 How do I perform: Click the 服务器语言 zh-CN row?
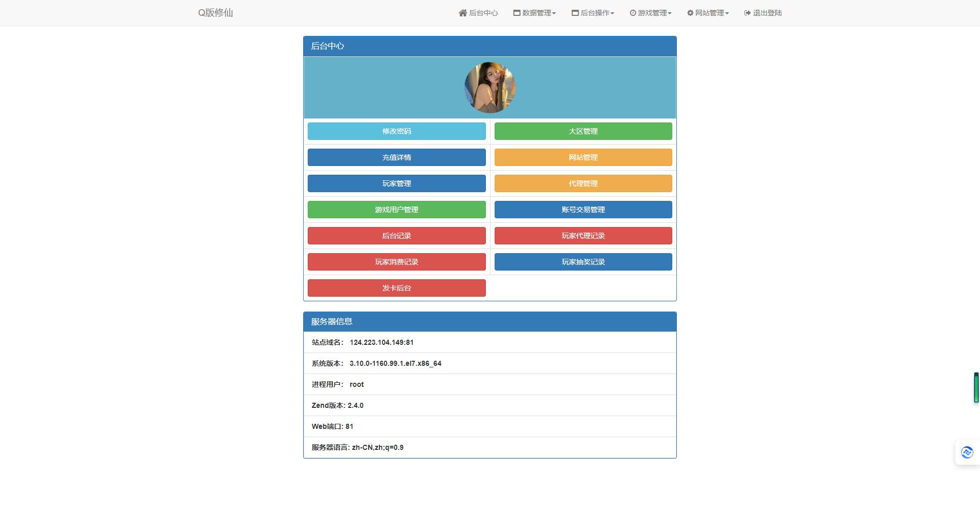(490, 447)
